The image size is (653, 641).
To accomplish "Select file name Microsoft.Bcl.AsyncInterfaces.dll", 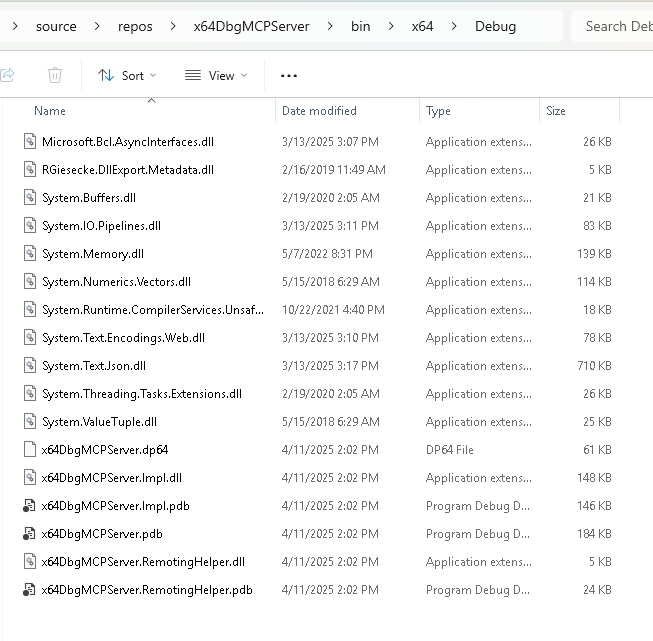I will click(128, 142).
